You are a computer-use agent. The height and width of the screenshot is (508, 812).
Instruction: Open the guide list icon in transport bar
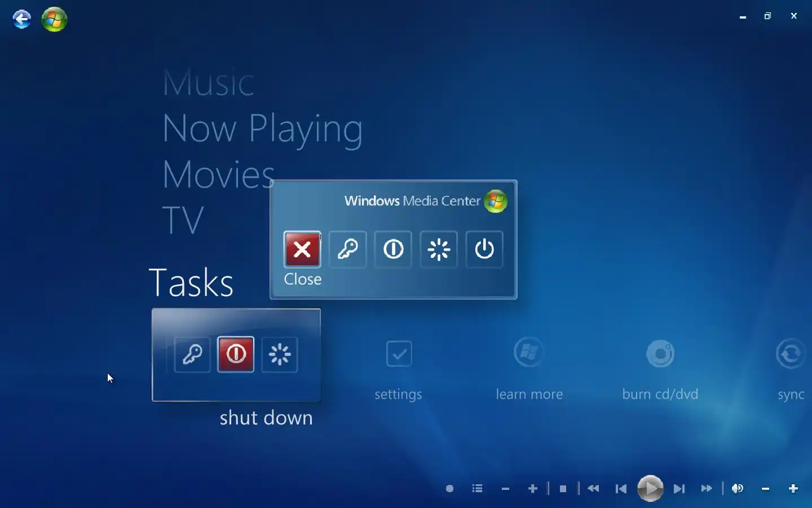click(478, 489)
